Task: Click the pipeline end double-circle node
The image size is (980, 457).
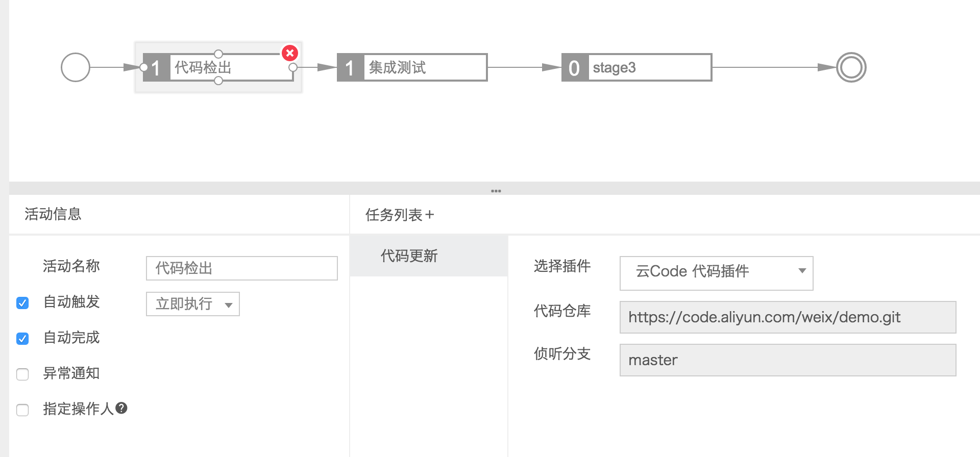Action: pos(851,67)
